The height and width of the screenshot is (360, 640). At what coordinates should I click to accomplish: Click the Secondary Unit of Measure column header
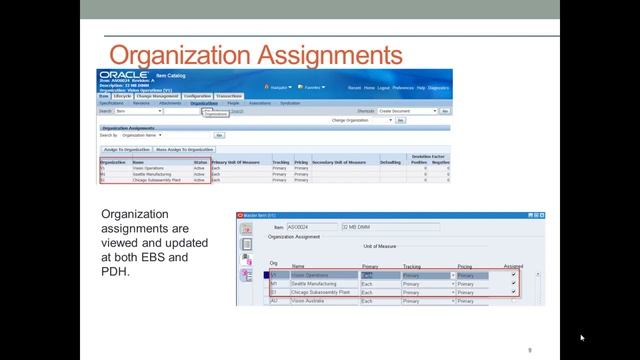tap(339, 162)
